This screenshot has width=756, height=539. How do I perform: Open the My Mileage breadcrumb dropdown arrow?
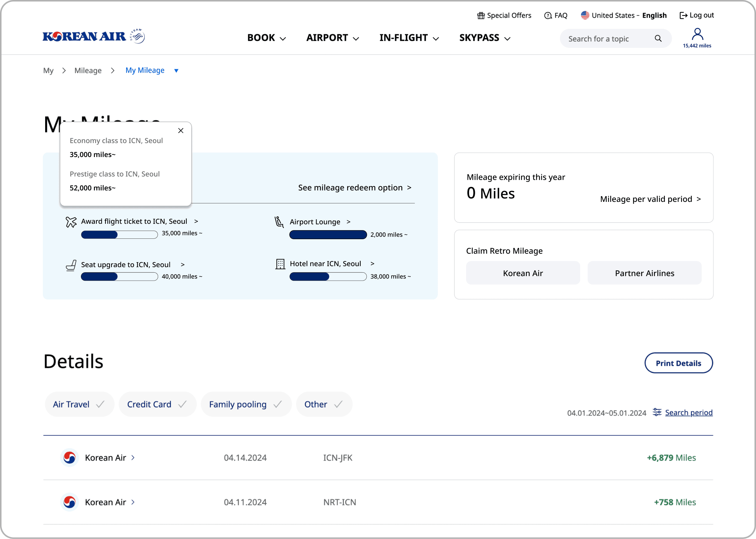(x=176, y=70)
